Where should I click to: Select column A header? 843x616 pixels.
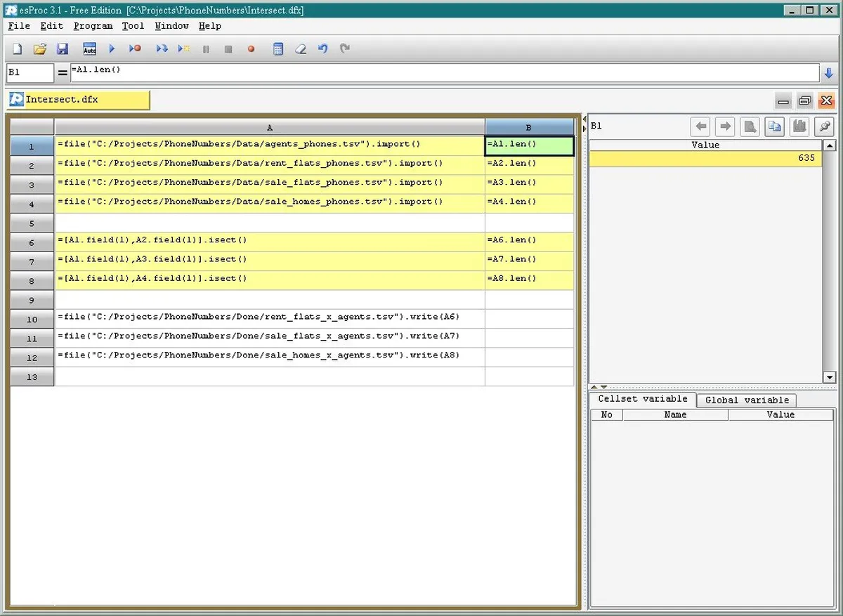[270, 128]
